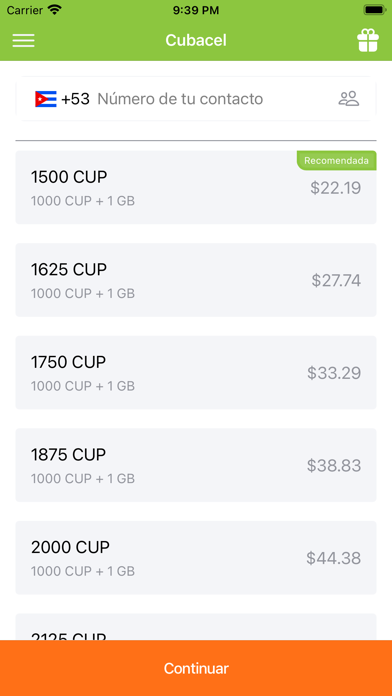This screenshot has height=696, width=392.
Task: Pick the partially visible 2125 CUP plan
Action: [x=196, y=627]
